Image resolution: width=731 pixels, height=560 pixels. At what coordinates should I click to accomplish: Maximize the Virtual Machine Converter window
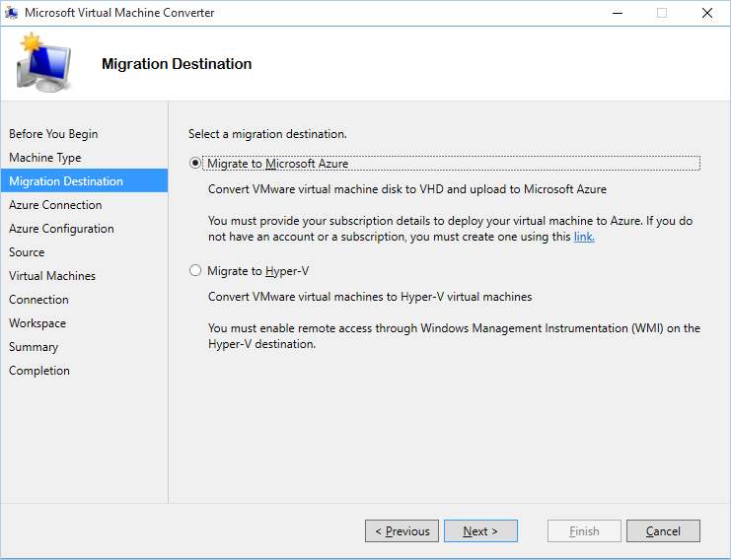point(661,13)
